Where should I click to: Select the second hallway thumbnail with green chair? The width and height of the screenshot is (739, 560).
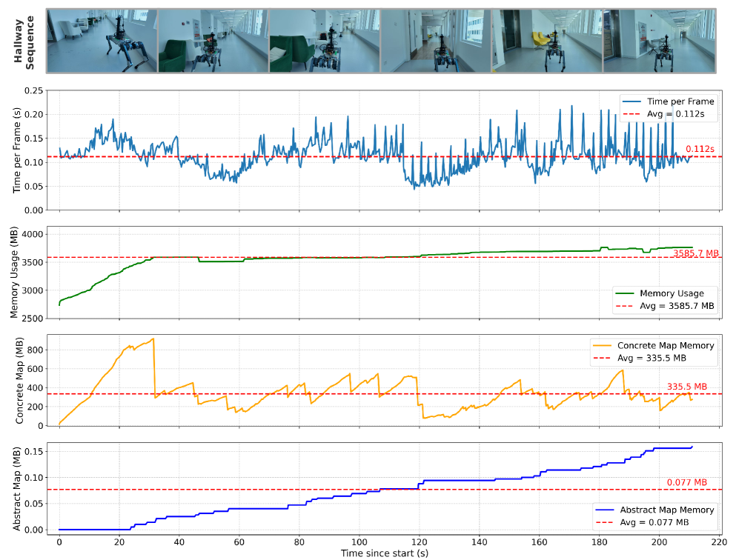(213, 41)
